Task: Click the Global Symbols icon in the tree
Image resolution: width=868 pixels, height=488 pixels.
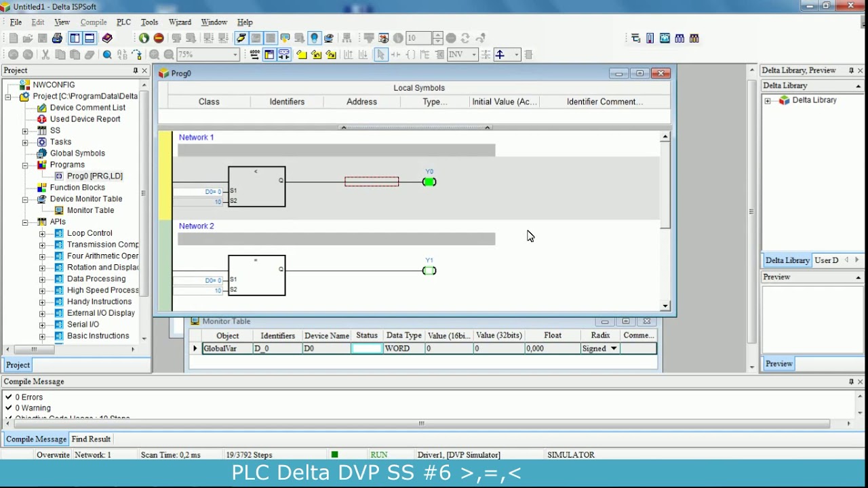Action: (42, 153)
